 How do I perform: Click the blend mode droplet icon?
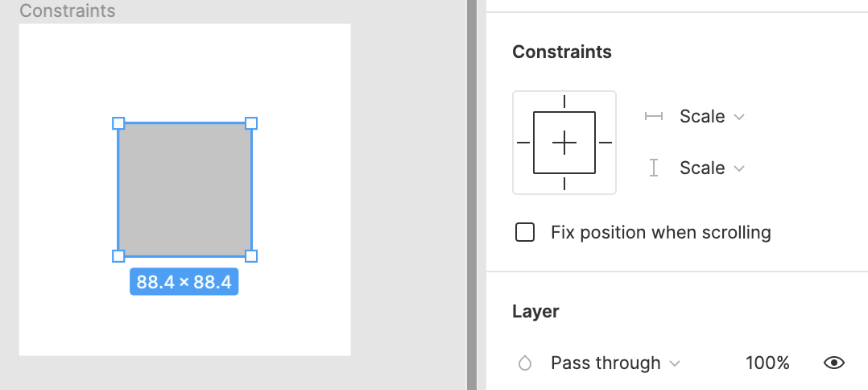(525, 363)
